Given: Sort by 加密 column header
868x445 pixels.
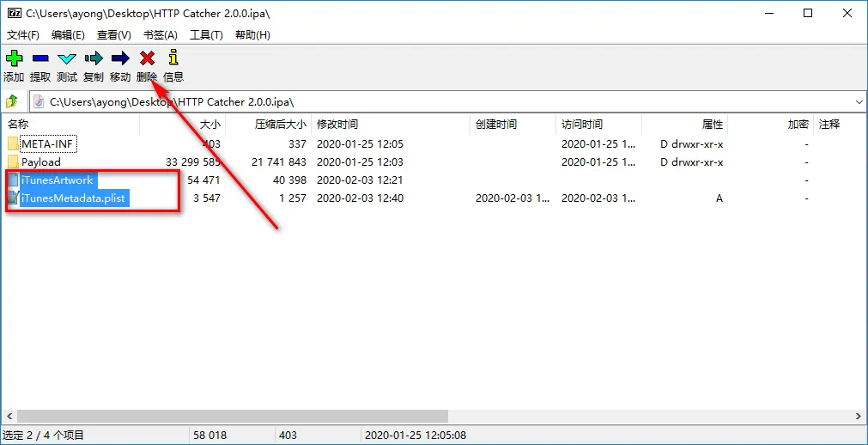Looking at the screenshot, I should point(771,125).
